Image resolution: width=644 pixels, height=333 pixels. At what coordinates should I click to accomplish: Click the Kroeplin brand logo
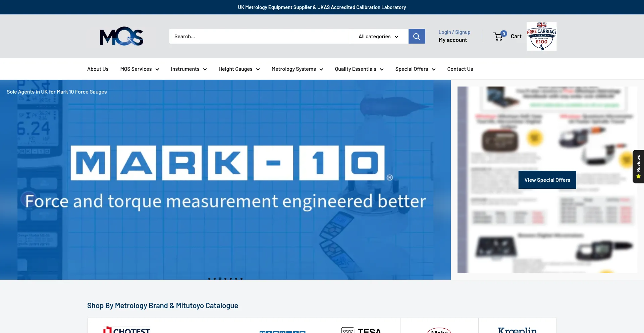[x=517, y=330]
